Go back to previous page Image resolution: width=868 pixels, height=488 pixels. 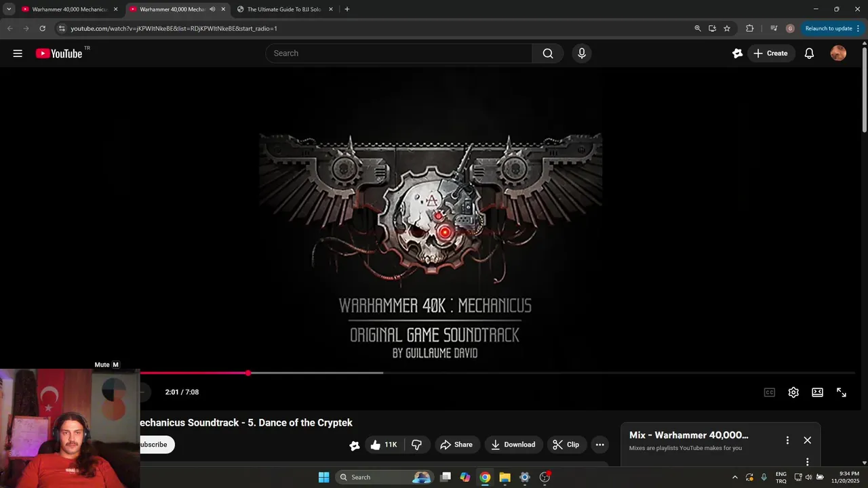10,28
